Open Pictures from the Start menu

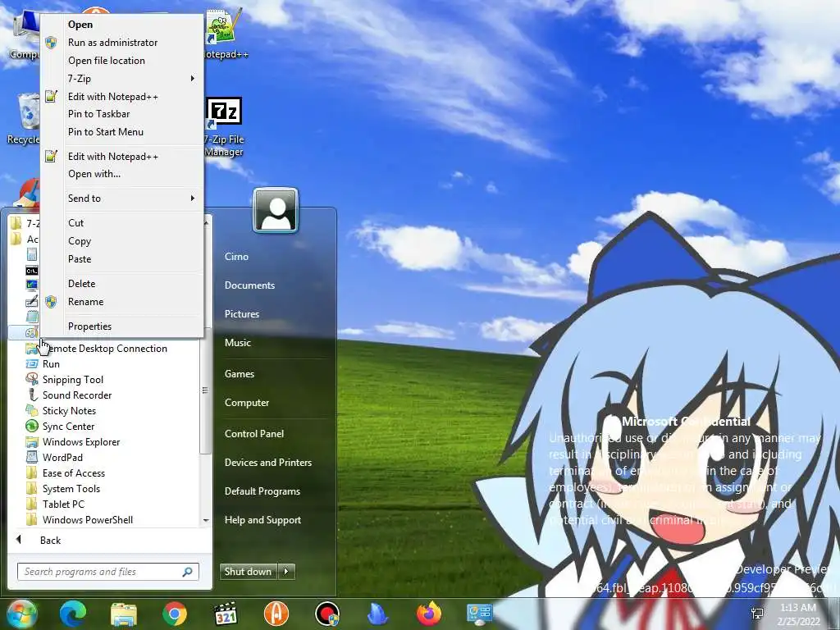pyautogui.click(x=242, y=314)
